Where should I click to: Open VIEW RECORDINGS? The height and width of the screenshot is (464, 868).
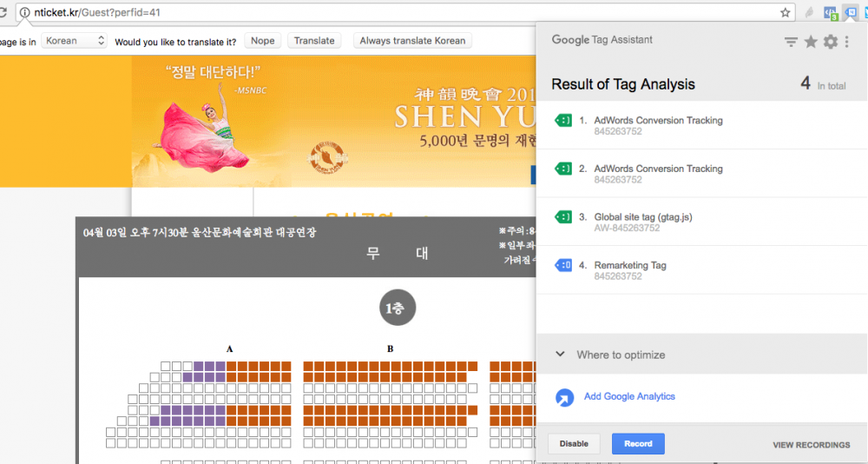click(x=811, y=445)
